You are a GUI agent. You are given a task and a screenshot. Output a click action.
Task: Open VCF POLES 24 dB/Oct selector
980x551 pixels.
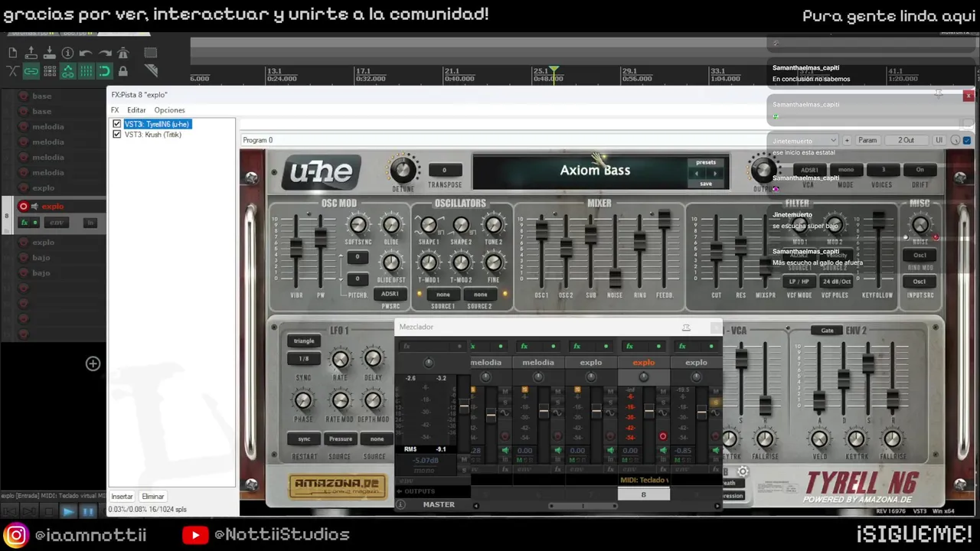(836, 282)
